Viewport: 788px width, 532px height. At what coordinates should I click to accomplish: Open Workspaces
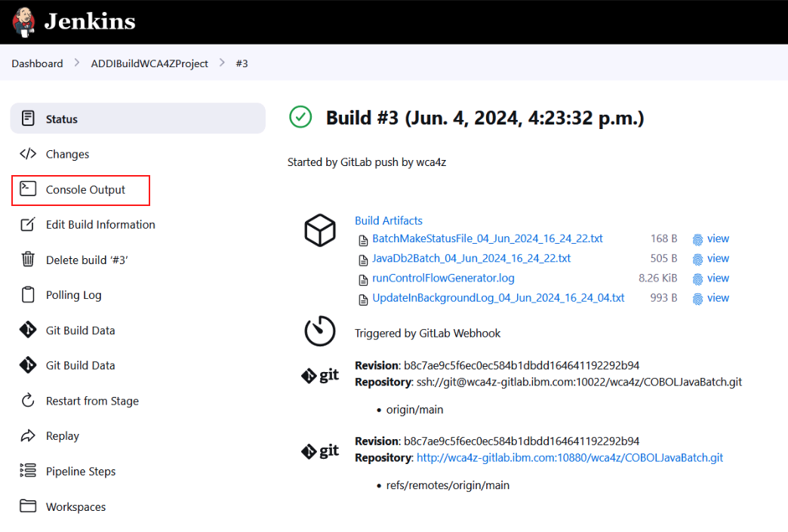point(76,507)
